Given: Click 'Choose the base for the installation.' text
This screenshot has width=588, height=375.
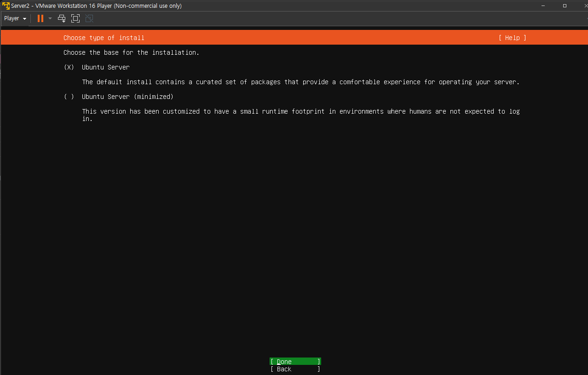Looking at the screenshot, I should click(132, 52).
